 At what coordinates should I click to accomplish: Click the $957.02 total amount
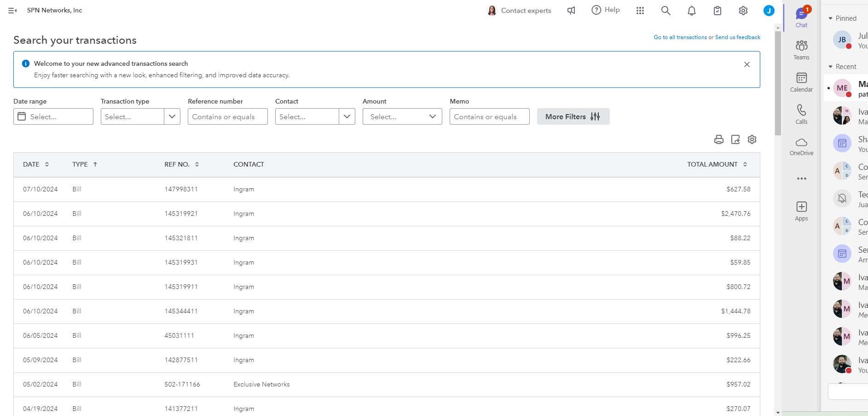739,385
